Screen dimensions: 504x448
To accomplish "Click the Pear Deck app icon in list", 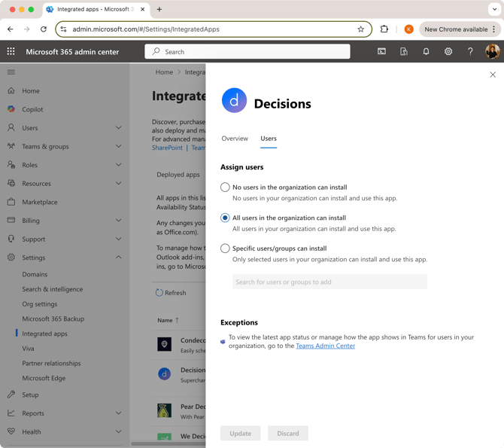I will tap(164, 410).
